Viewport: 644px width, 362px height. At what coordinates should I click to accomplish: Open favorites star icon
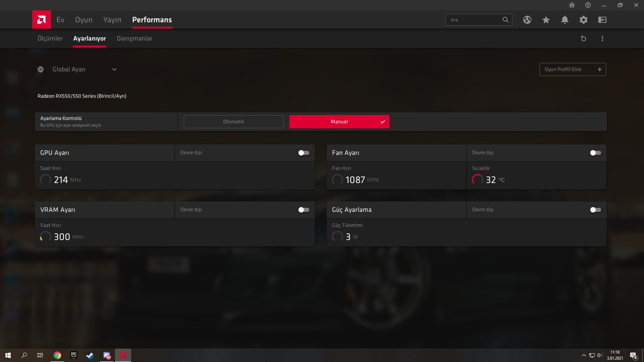[x=546, y=20]
